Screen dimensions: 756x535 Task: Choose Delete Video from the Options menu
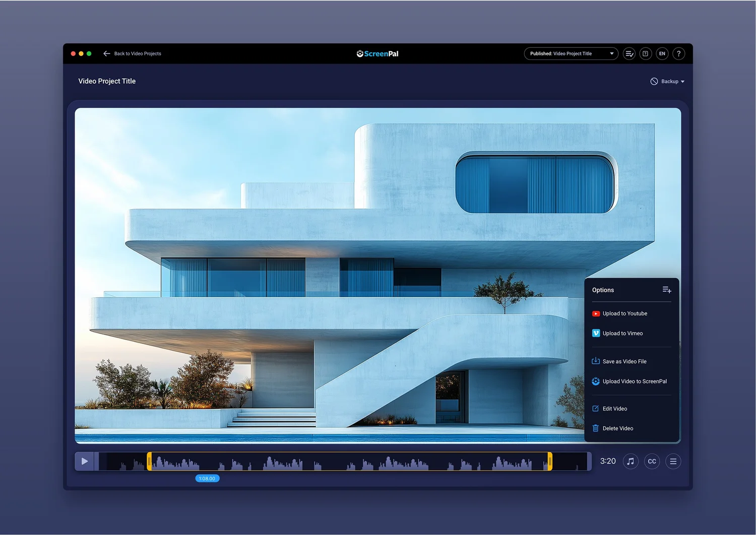point(618,428)
